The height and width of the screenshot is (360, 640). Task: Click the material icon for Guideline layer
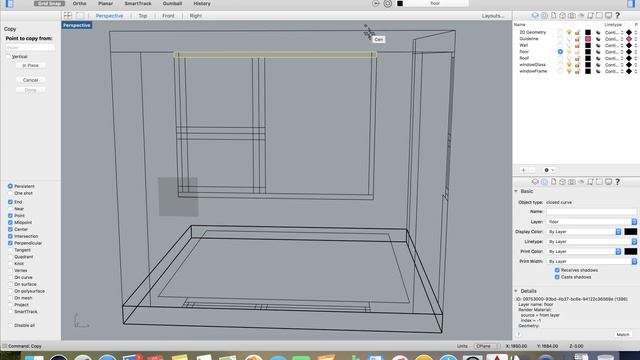598,39
